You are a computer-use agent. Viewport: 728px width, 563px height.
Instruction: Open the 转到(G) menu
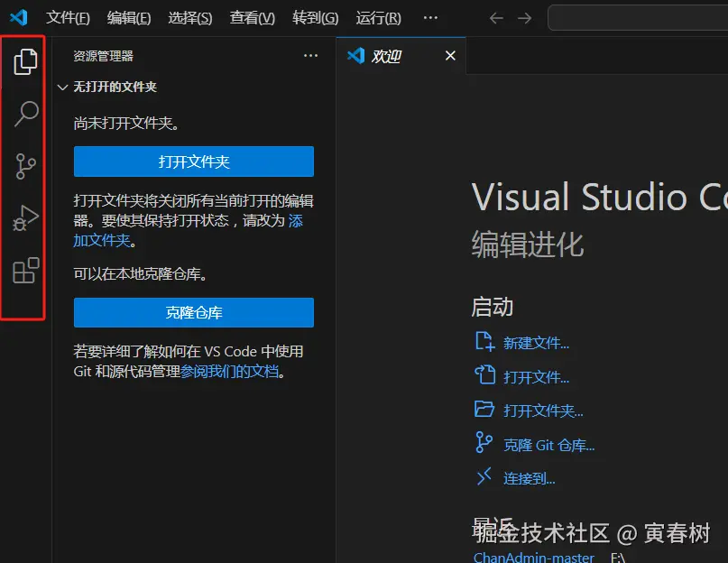click(x=315, y=18)
